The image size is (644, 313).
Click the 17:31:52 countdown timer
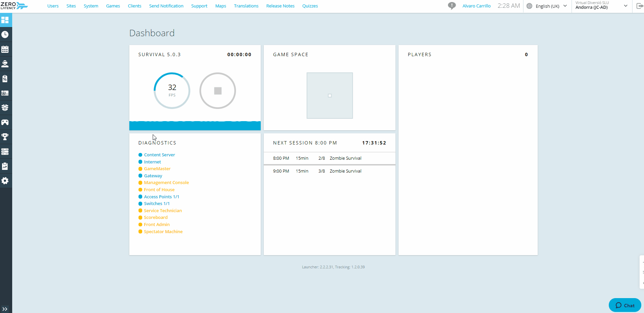coord(374,143)
